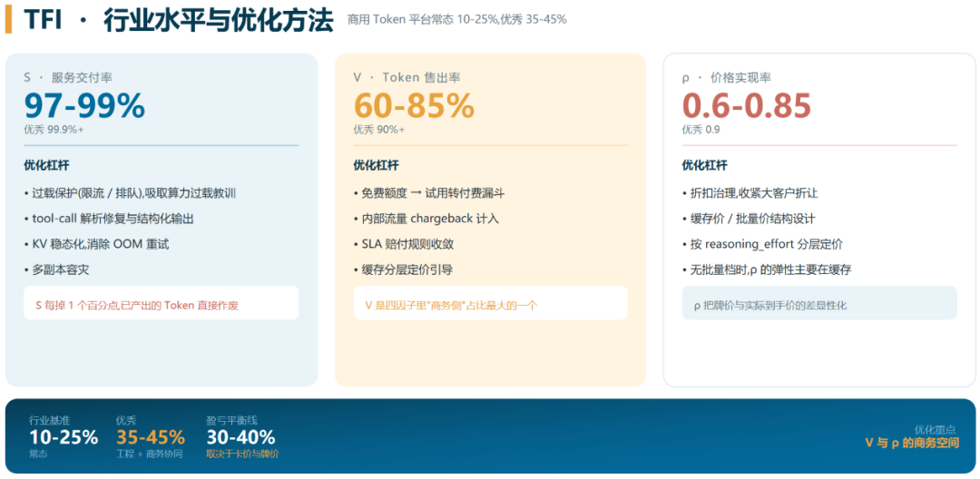The width and height of the screenshot is (980, 479).
Task: Click "优化杠杆" heading in the S card
Action: (46, 165)
